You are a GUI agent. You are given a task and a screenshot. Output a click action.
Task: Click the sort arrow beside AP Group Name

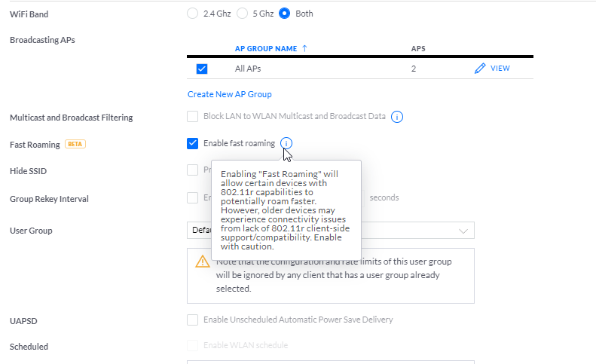[304, 48]
